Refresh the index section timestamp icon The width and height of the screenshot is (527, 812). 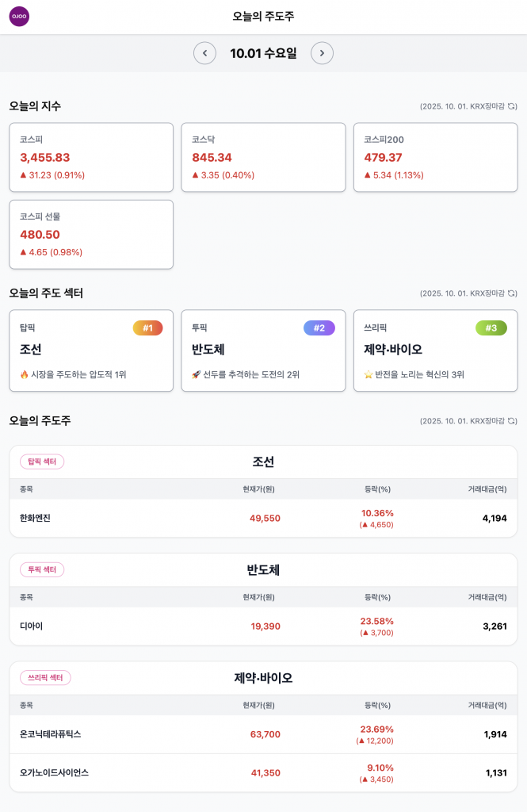pyautogui.click(x=513, y=106)
